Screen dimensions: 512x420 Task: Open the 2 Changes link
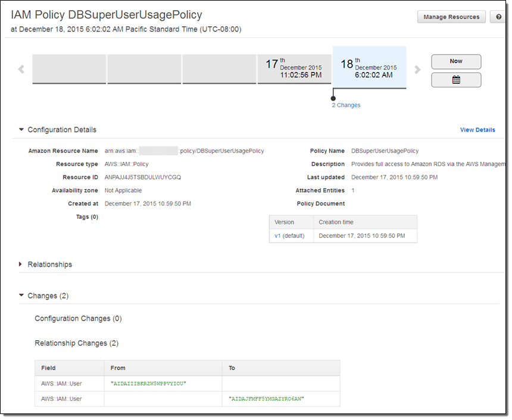(346, 105)
